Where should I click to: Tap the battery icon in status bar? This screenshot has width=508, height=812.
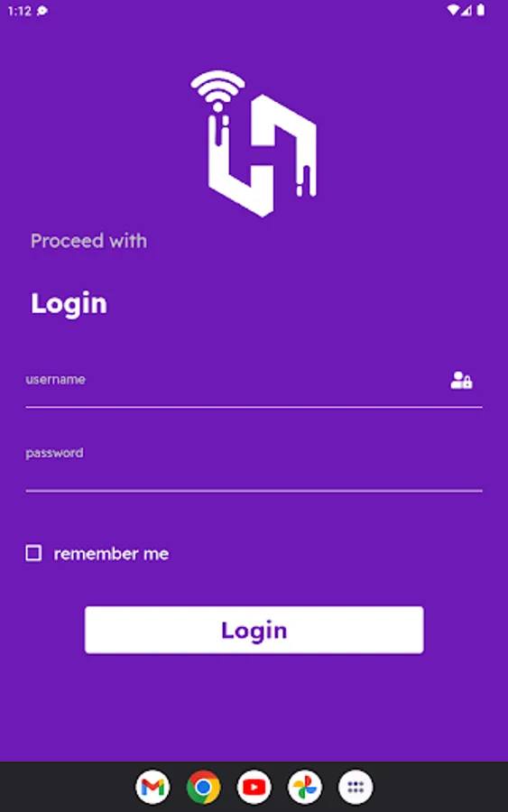click(x=481, y=10)
